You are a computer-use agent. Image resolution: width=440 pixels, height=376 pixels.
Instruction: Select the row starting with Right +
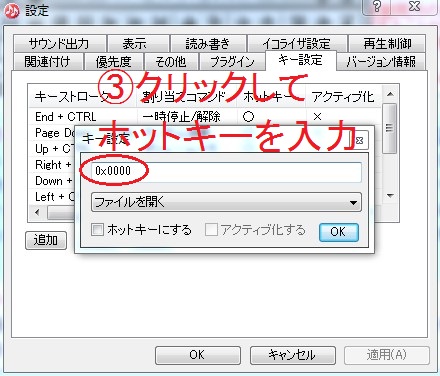pyautogui.click(x=53, y=165)
